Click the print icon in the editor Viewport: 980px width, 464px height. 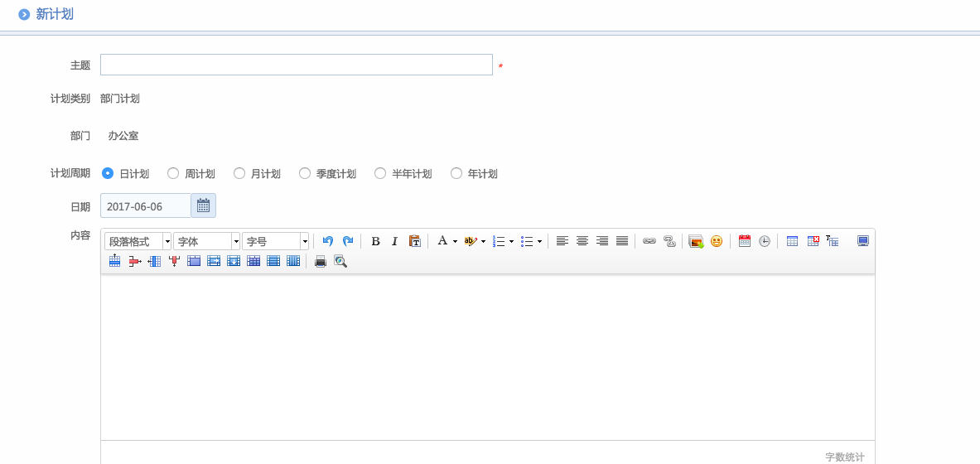pyautogui.click(x=321, y=261)
